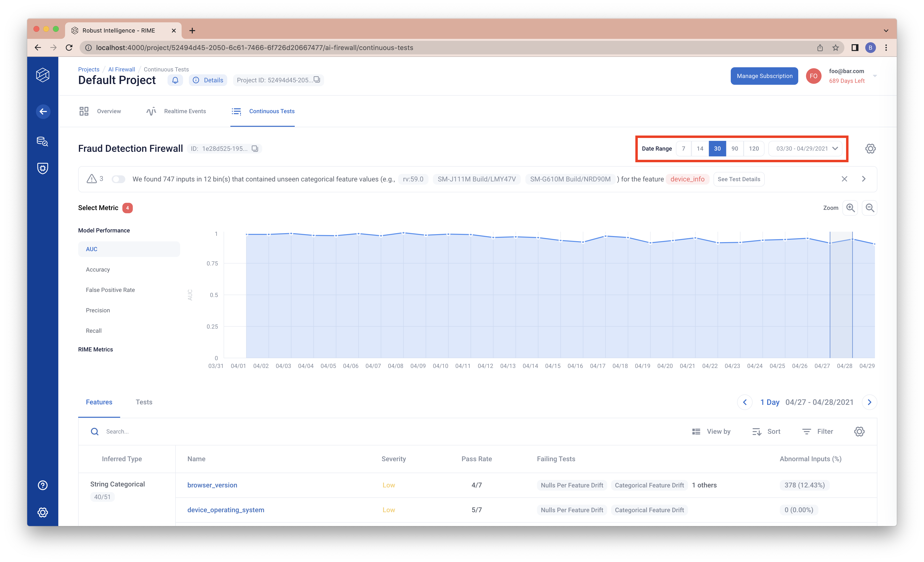The width and height of the screenshot is (924, 562).
Task: Open Chrome three-dot menu
Action: (886, 48)
